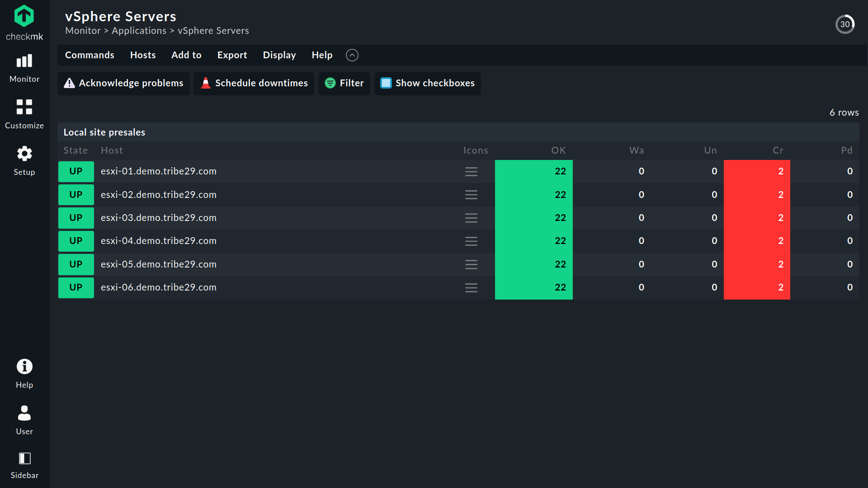
Task: Sort by the State column header
Action: [75, 150]
